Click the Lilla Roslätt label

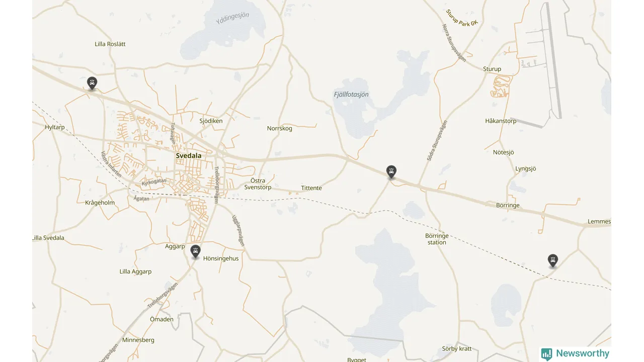pyautogui.click(x=110, y=44)
